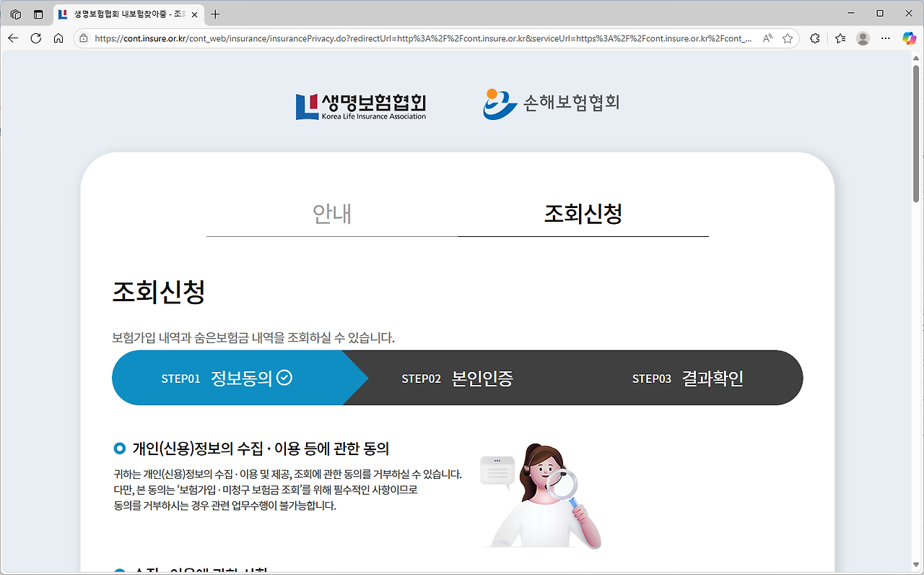Viewport: 924px width, 575px height.
Task: Click the scrollbar up arrow
Action: click(x=917, y=57)
